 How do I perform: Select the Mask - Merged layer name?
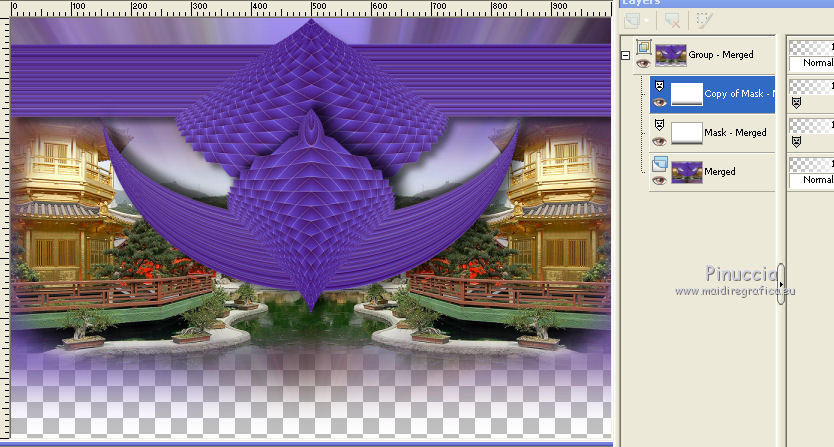[735, 133]
